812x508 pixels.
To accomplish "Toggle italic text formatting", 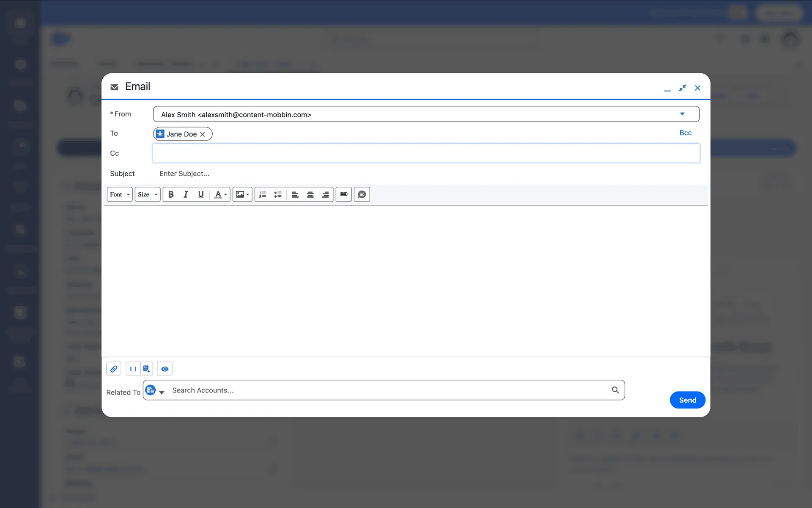I will click(x=186, y=194).
